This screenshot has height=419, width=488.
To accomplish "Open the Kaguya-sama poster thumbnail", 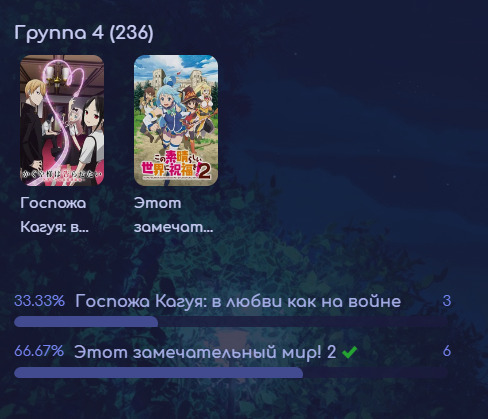I will click(62, 120).
